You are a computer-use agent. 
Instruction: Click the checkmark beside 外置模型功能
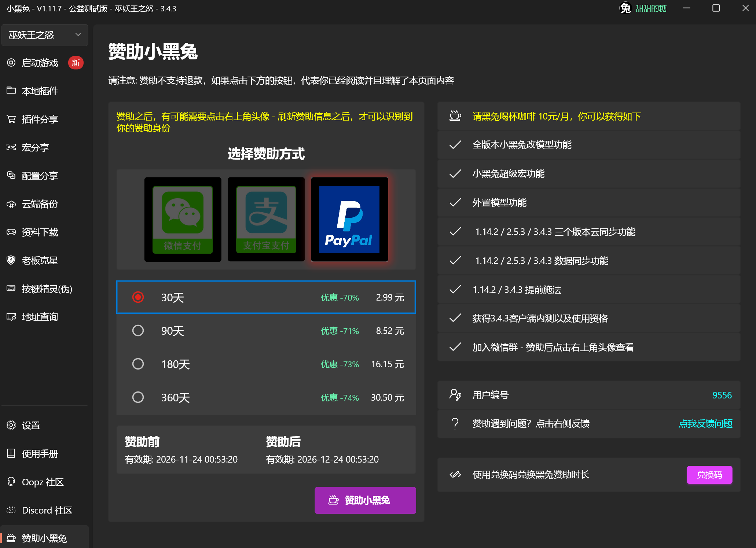tap(455, 203)
